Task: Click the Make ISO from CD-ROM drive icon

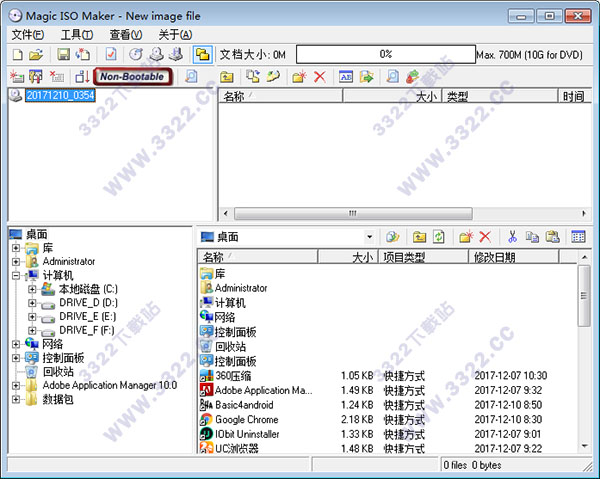Action: pyautogui.click(x=156, y=55)
